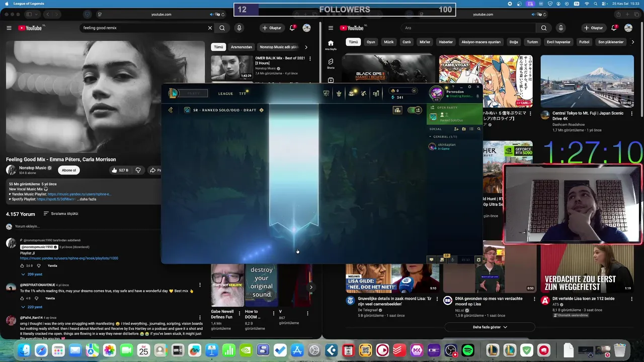Screen dimensions: 644x362
Task: Open the Clash trophy icon in League client
Action: point(326,93)
